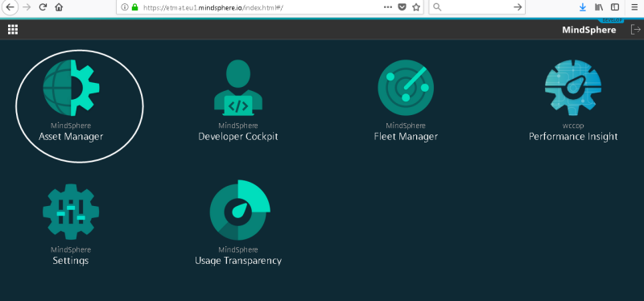
Task: Click the Settings label text
Action: [x=71, y=260]
